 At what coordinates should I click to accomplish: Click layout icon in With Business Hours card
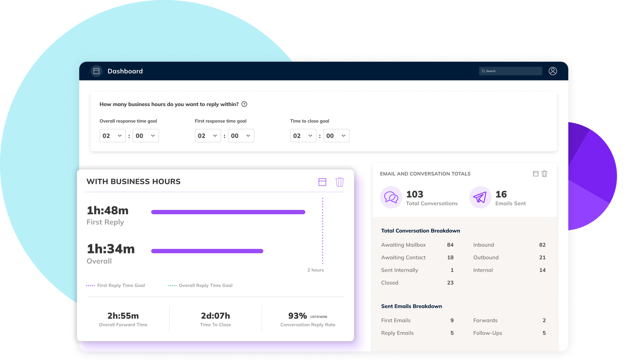(x=322, y=182)
